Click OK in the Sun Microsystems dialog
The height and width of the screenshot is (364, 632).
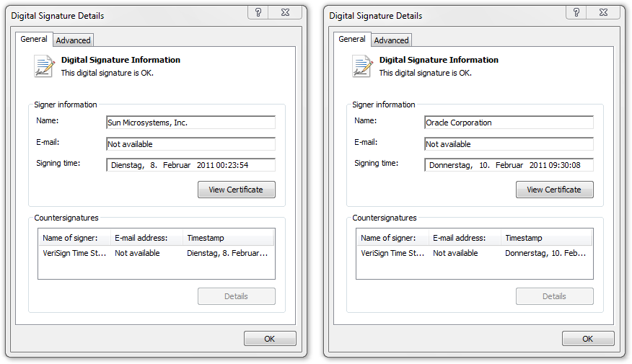270,339
